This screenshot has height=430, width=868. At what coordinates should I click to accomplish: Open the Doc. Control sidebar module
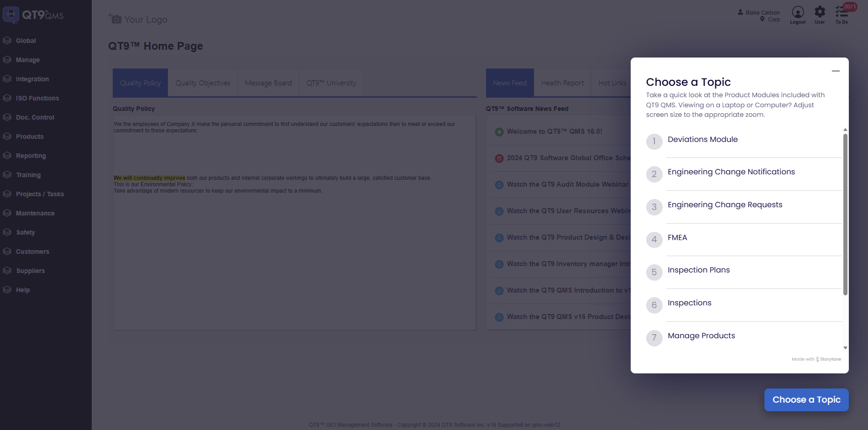[x=34, y=117]
